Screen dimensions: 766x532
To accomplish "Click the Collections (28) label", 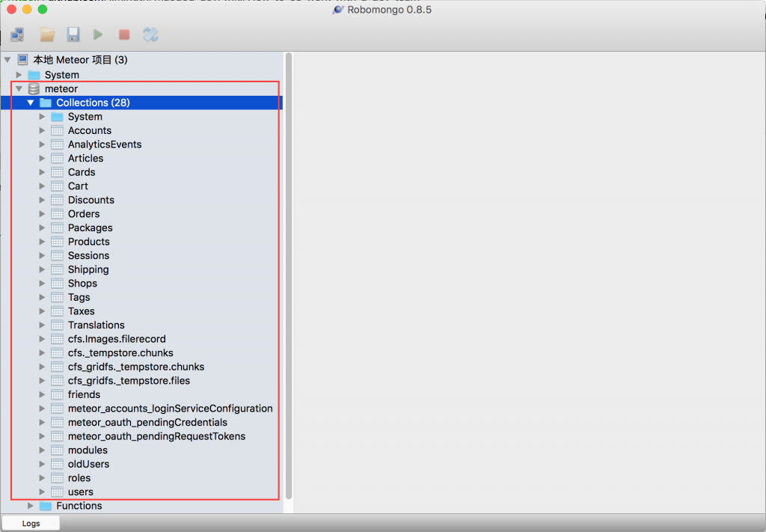I will (x=93, y=103).
